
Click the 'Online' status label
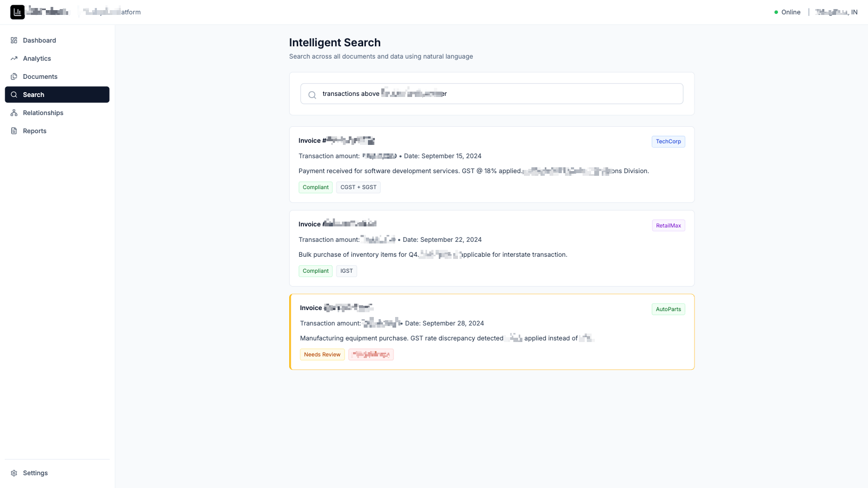point(791,12)
